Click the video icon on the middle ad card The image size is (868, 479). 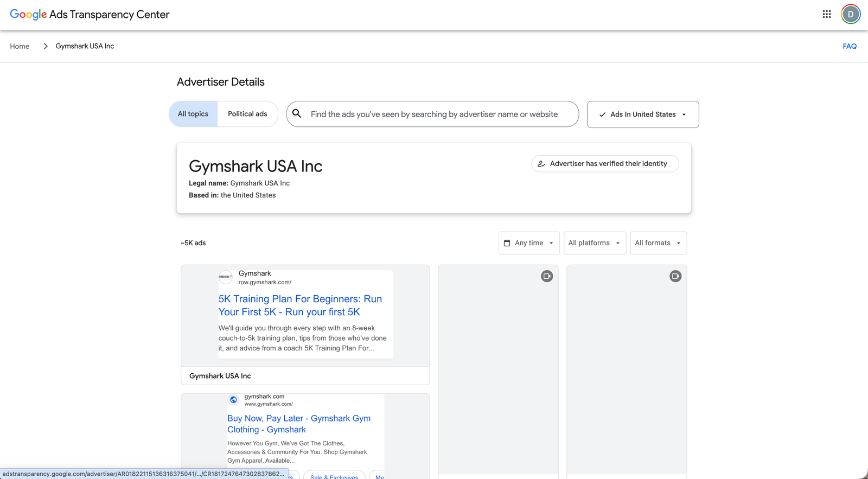point(547,276)
